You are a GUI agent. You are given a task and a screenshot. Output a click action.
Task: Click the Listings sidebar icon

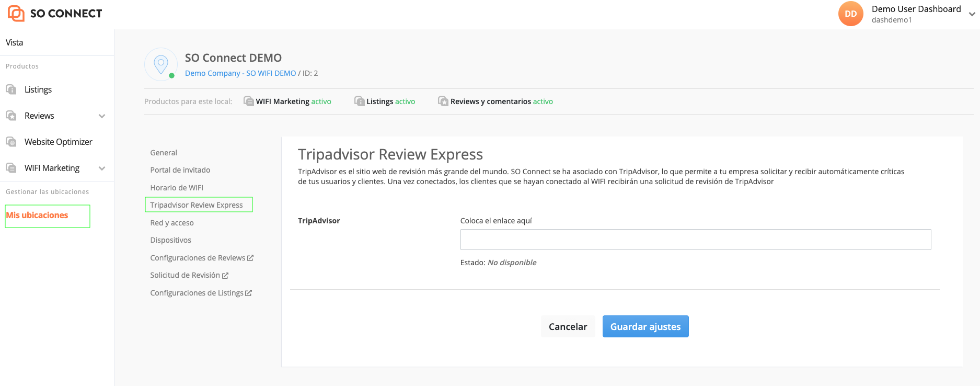click(11, 89)
